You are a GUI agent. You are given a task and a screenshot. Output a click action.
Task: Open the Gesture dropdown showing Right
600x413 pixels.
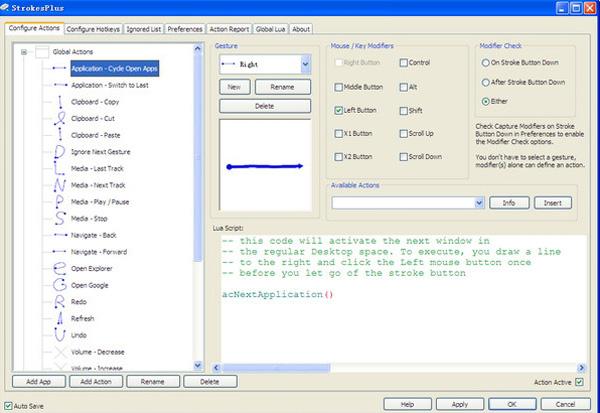click(x=305, y=64)
